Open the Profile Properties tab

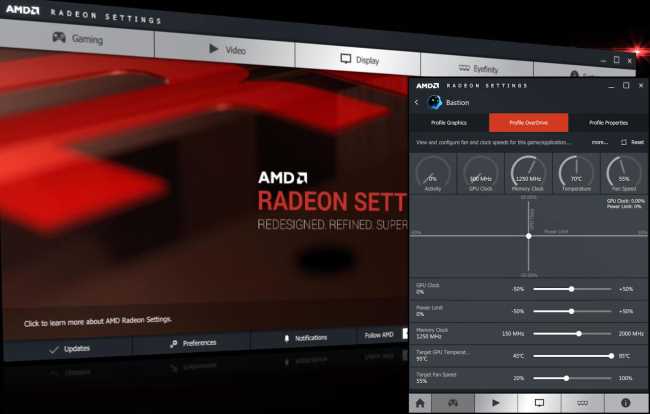pyautogui.click(x=608, y=123)
